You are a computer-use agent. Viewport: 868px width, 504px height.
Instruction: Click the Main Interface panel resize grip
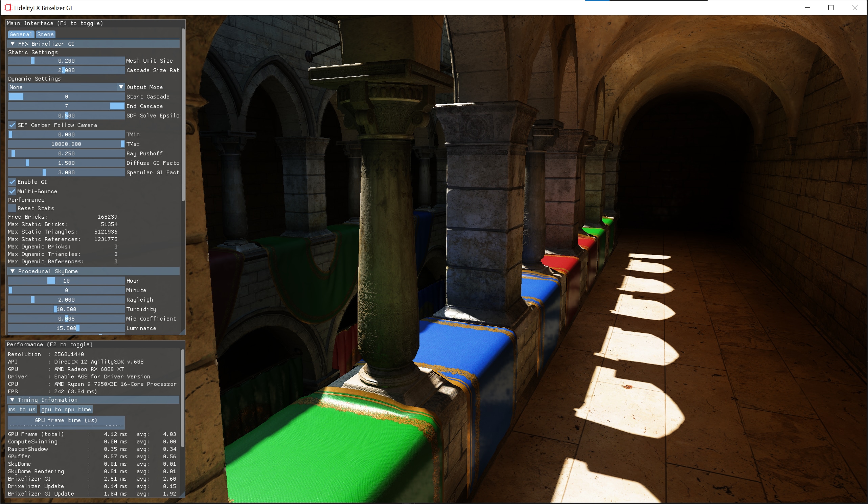coord(183,332)
